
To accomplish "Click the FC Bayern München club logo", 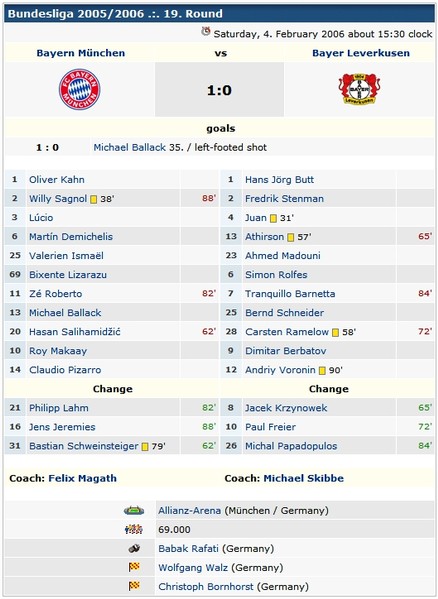I will click(x=79, y=89).
